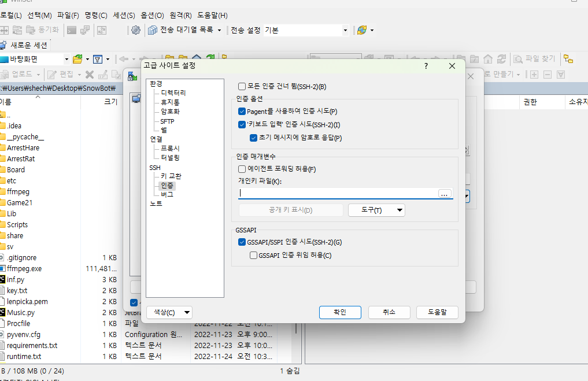Viewport: 588px width, 381px height.
Task: Open the 전송 설정 기본 combo box
Action: [x=306, y=30]
